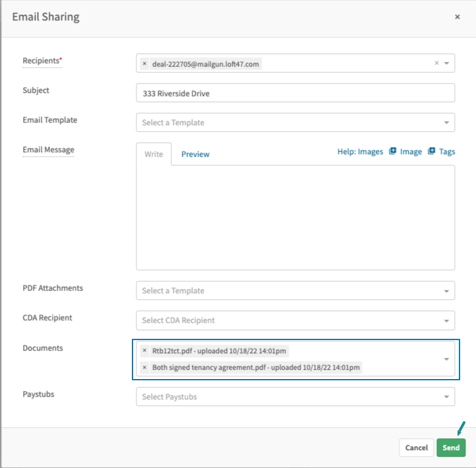Open the PDF Attachments template dropdown
476x468 pixels.
[x=295, y=291]
